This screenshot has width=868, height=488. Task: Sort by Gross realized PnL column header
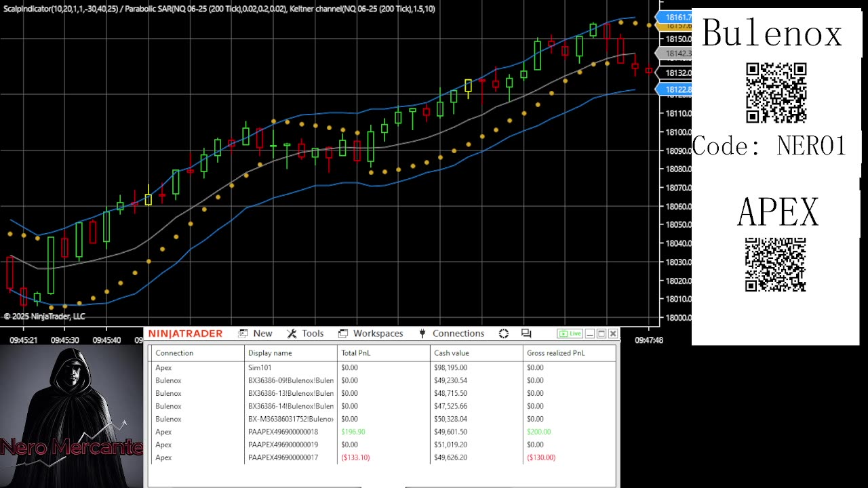coord(570,353)
